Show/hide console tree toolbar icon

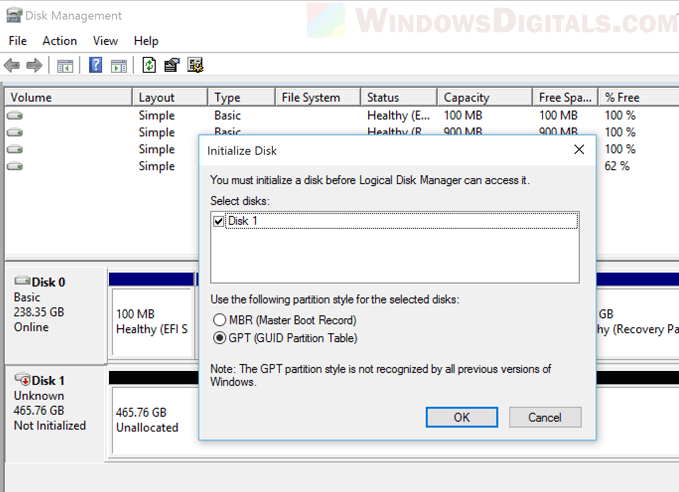(65, 66)
